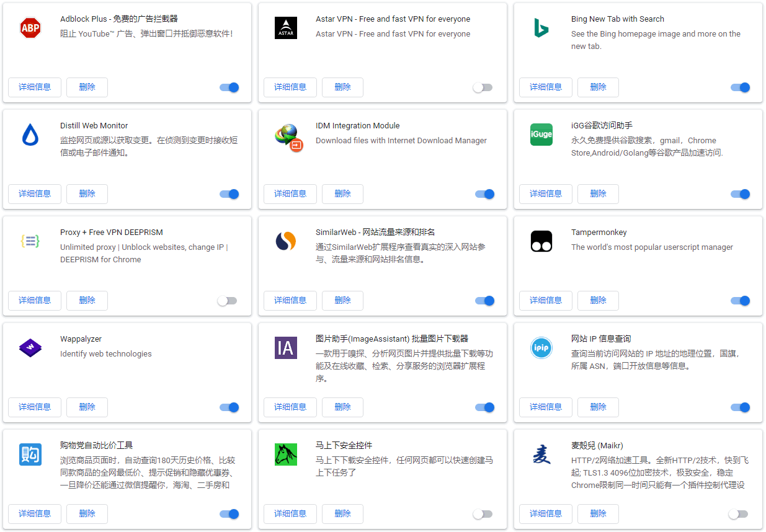The height and width of the screenshot is (532, 766).
Task: Click 删除 for 马上下安全控件
Action: click(343, 514)
